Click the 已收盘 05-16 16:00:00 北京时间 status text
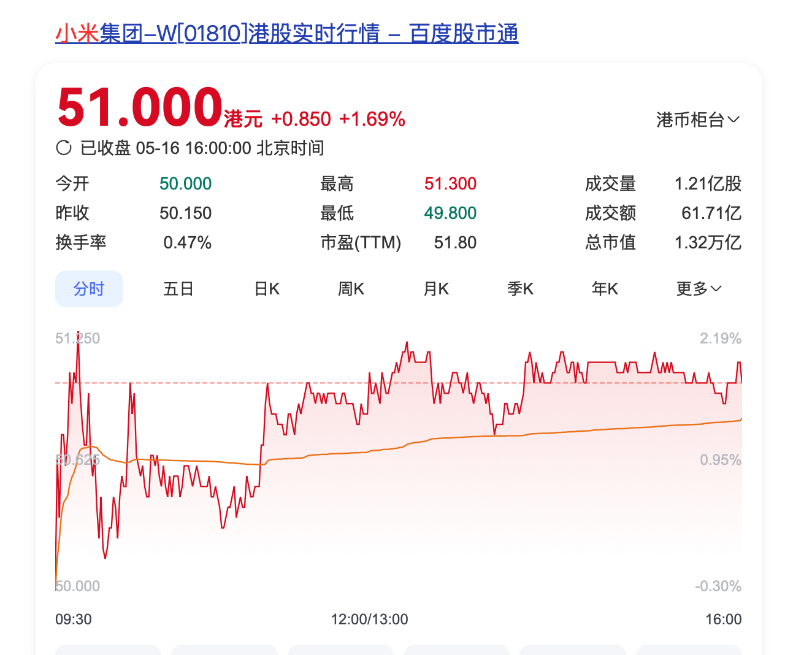This screenshot has width=812, height=655. click(202, 148)
